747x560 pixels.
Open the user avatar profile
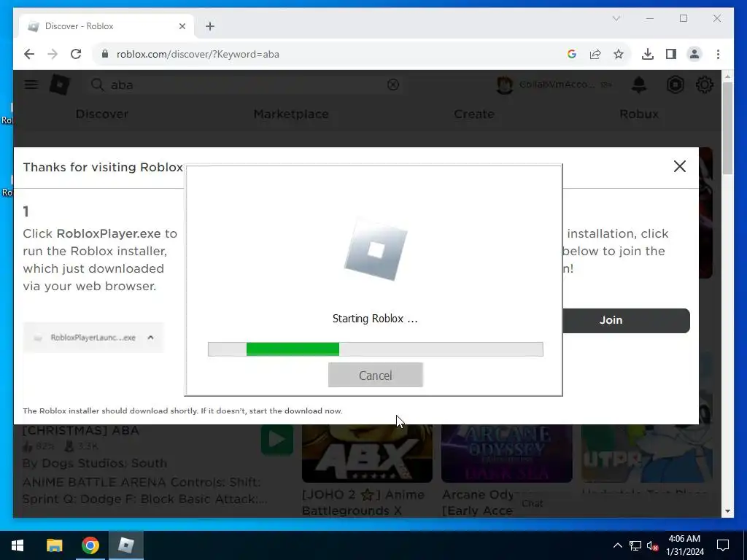tap(505, 85)
